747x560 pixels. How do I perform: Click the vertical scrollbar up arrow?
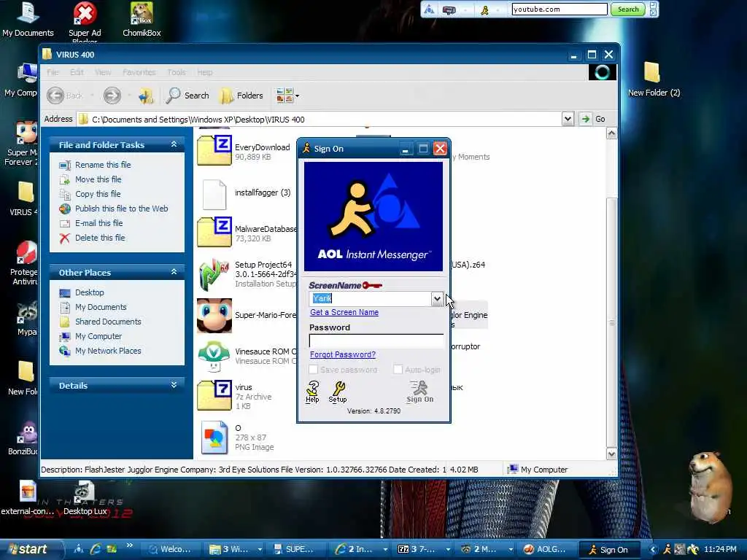coord(612,134)
